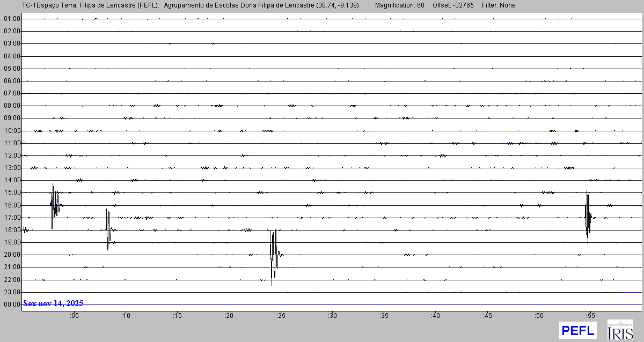Click the 19:00 hour label

click(x=12, y=242)
